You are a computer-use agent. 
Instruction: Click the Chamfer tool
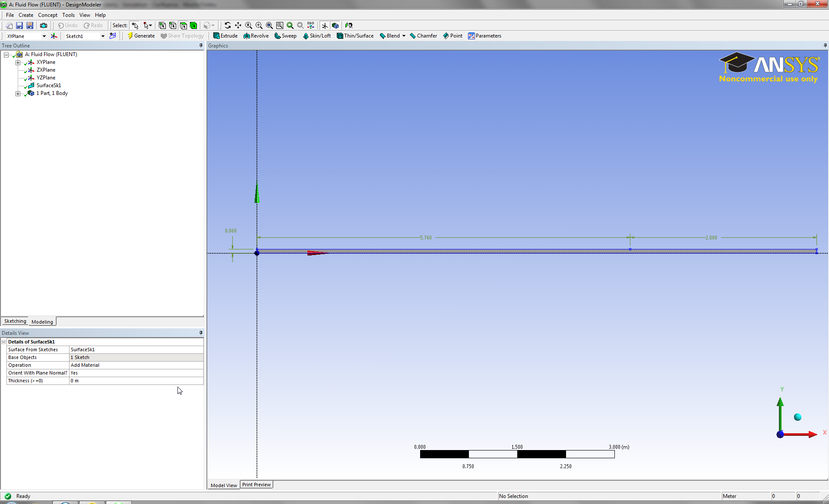tap(423, 36)
